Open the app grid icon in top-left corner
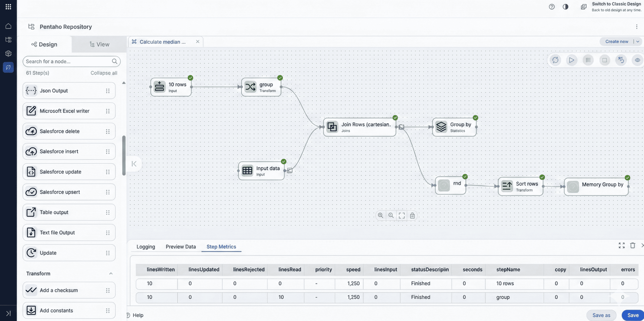 pyautogui.click(x=8, y=7)
